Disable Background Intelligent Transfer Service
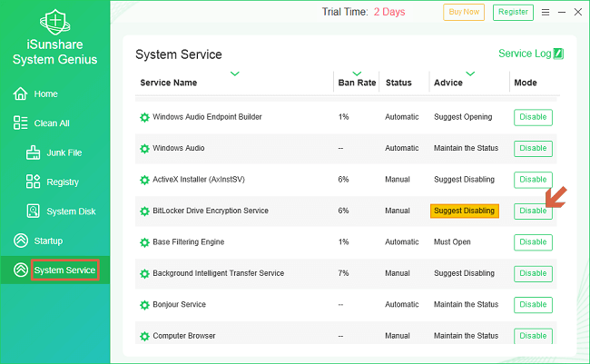Image resolution: width=590 pixels, height=364 pixels. coord(533,273)
